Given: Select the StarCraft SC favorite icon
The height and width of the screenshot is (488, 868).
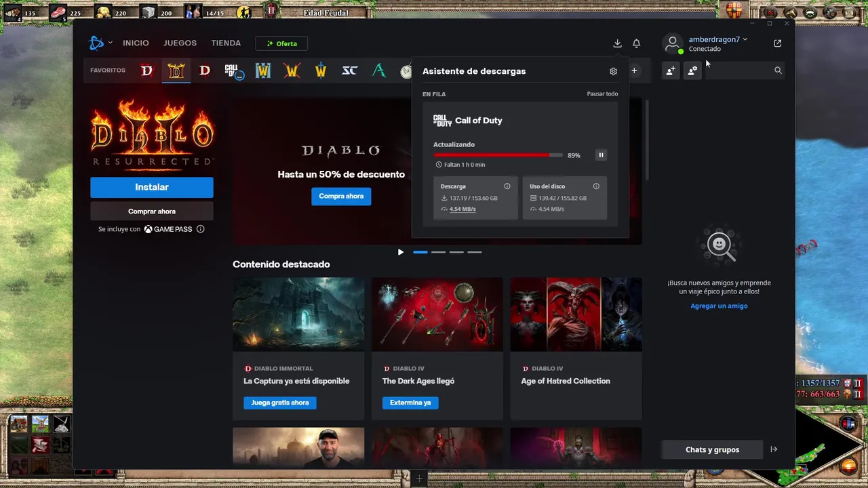Looking at the screenshot, I should click(x=350, y=70).
